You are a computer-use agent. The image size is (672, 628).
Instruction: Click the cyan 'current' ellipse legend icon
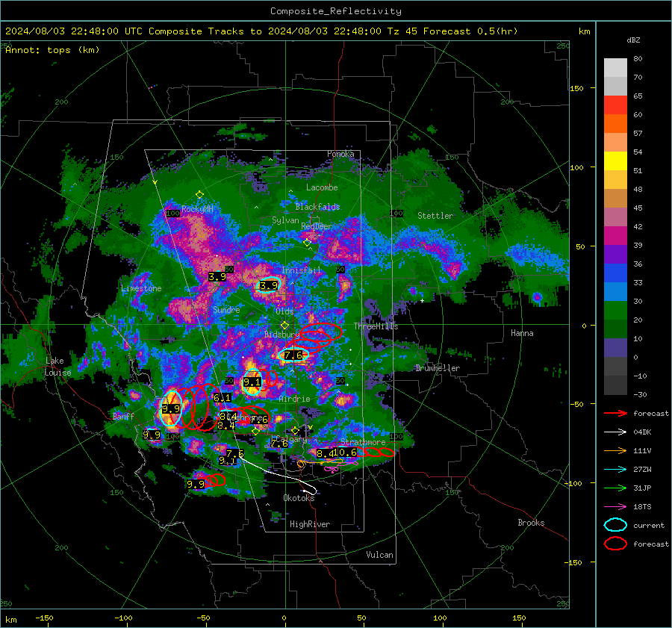point(615,525)
